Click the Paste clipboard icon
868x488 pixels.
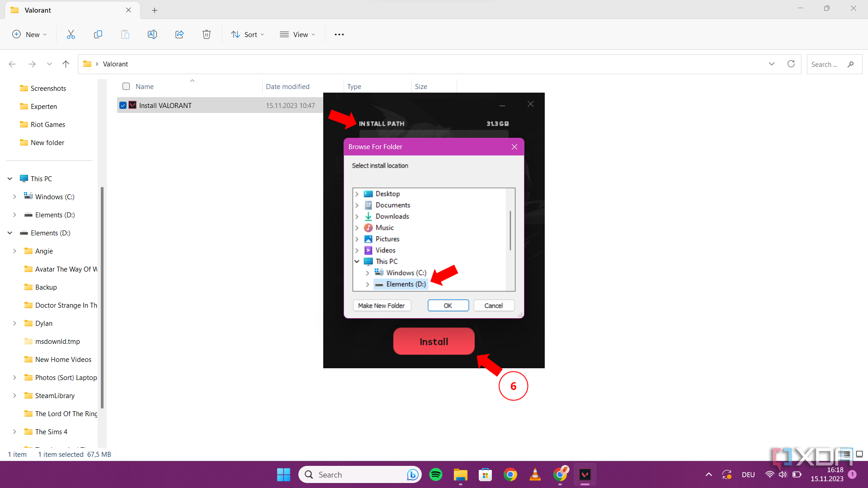click(125, 34)
